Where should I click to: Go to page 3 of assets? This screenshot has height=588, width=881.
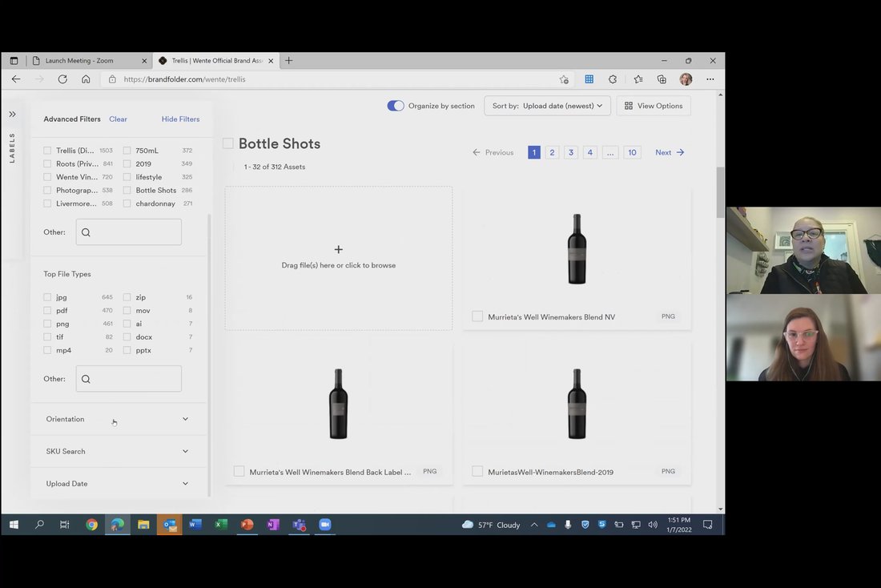pyautogui.click(x=571, y=152)
